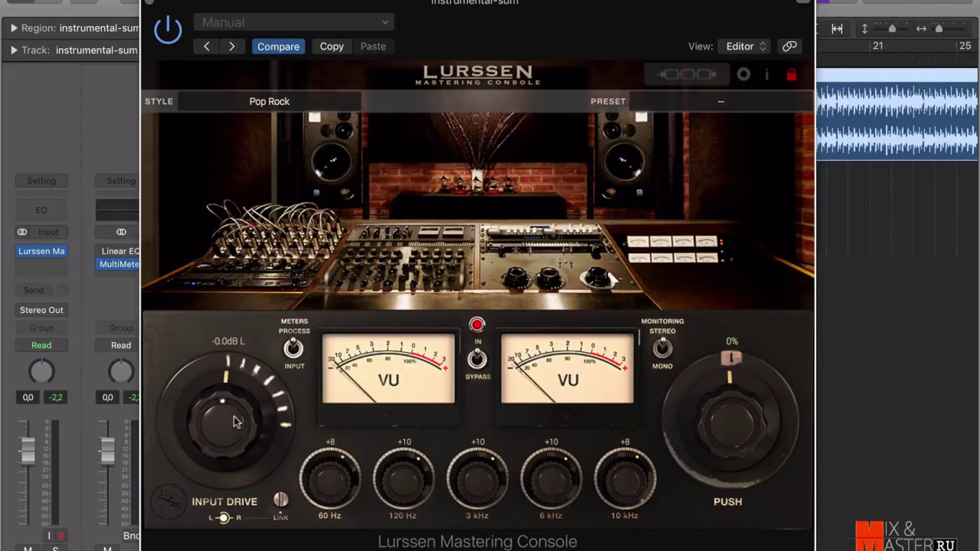This screenshot has width=980, height=551.
Task: Solo the first channel strip (S)
Action: (55, 548)
